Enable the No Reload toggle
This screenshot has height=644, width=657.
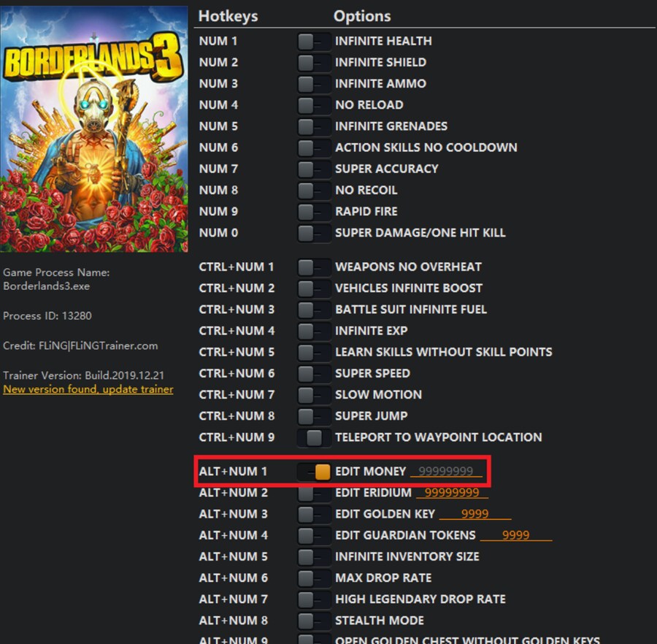tap(313, 104)
